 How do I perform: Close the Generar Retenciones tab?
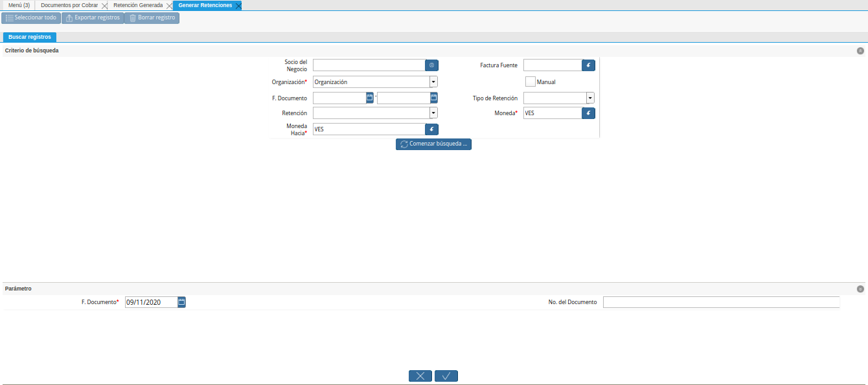coord(238,5)
